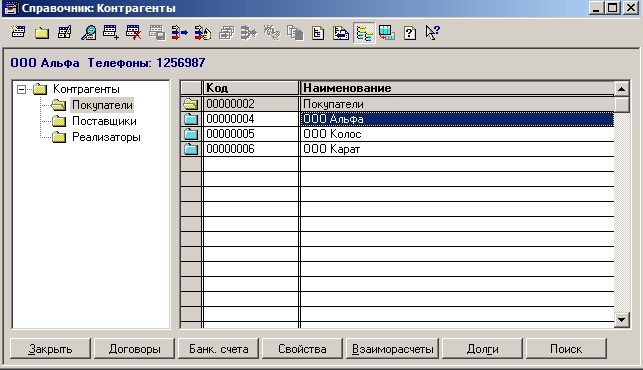643x370 pixels.
Task: Click the table vertical scrollbar thumb
Action: click(x=622, y=104)
